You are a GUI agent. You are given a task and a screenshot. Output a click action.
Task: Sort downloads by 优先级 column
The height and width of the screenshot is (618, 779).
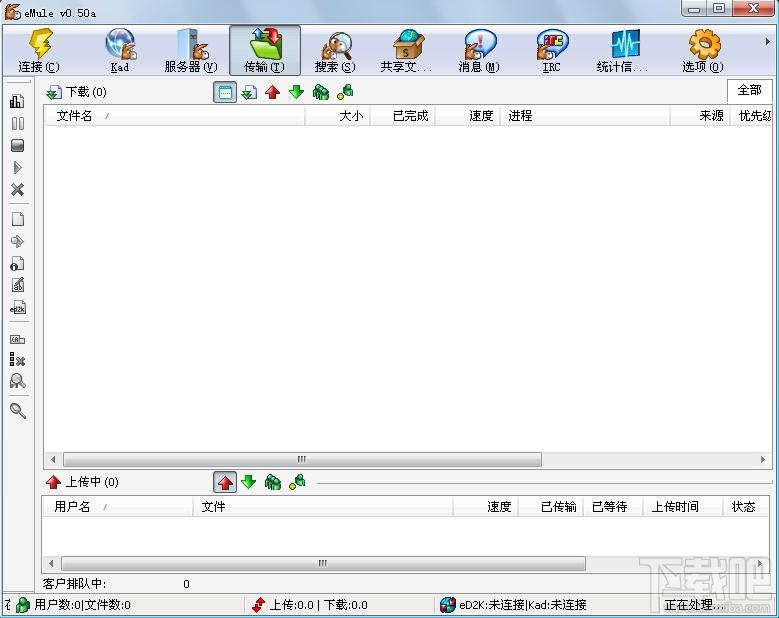click(x=751, y=116)
